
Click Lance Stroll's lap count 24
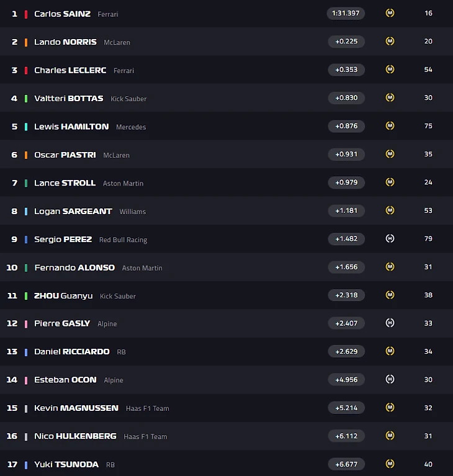pos(428,182)
